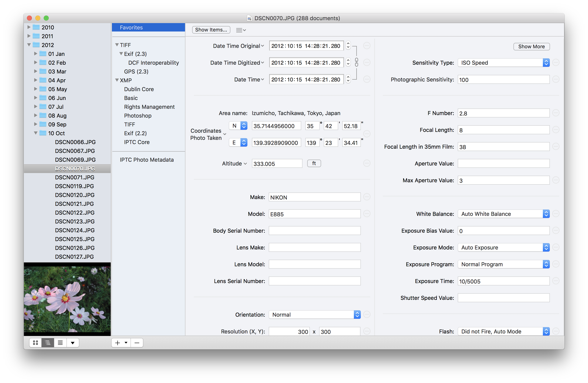Click the document icon in title bar
The height and width of the screenshot is (383, 588).
(249, 18)
